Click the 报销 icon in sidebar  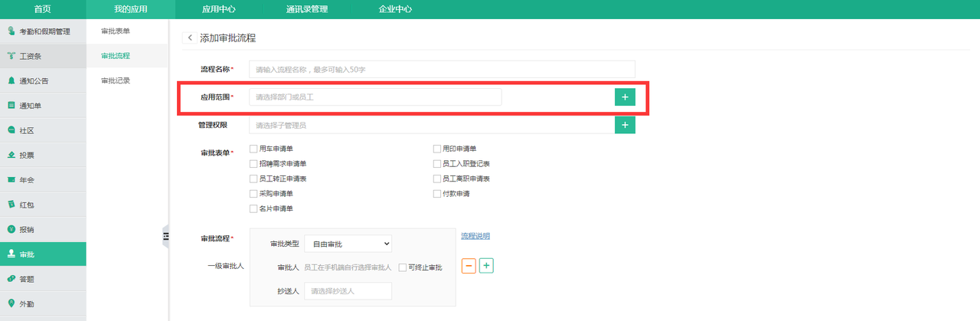click(x=11, y=229)
